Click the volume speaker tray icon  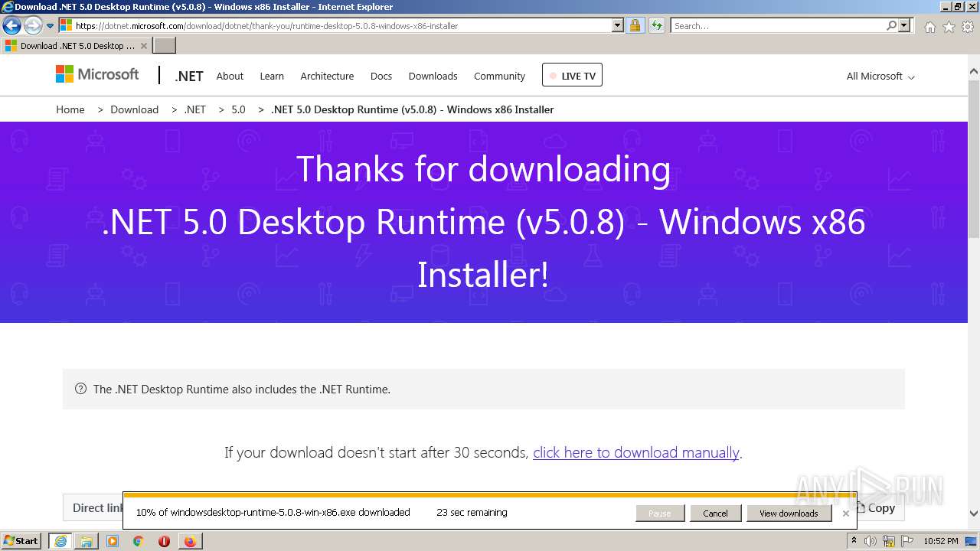[x=871, y=541]
